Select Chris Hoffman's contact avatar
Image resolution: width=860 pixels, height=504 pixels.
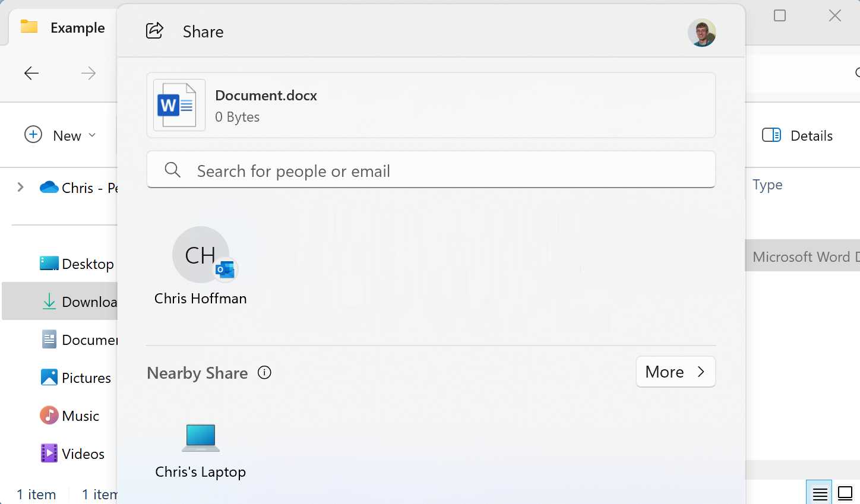pos(200,255)
